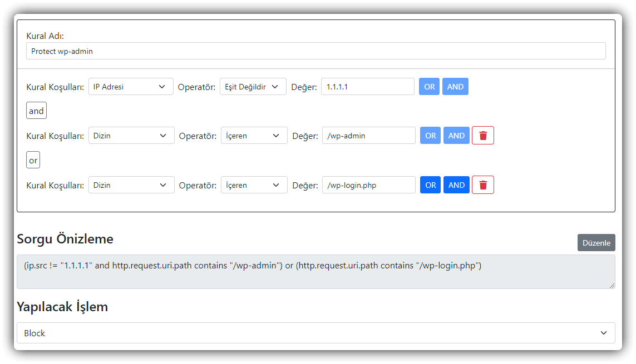Click OR button in the 1.1.1.1 row
The image size is (636, 364).
point(429,87)
